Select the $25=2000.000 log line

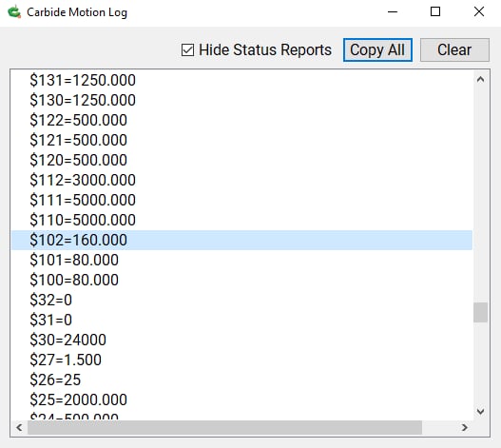click(x=241, y=399)
